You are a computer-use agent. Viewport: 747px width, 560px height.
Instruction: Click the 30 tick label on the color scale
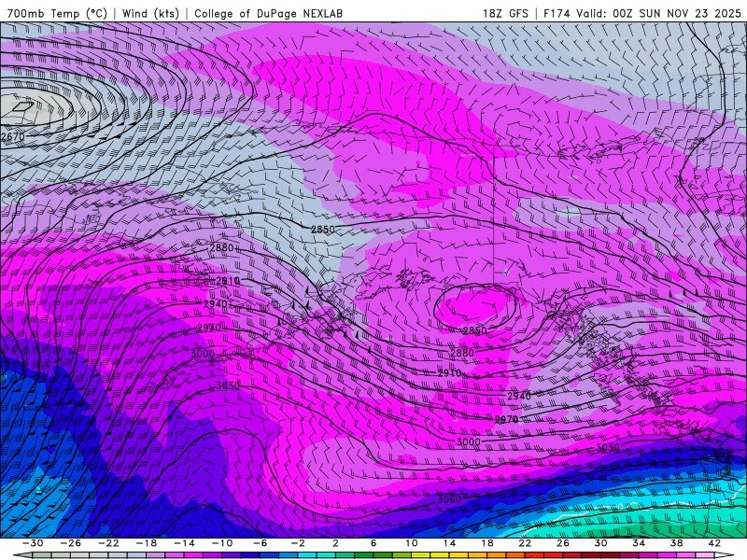(600, 543)
